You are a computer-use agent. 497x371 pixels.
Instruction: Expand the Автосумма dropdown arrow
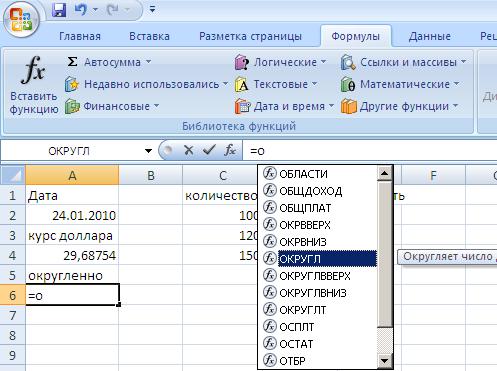(x=149, y=62)
